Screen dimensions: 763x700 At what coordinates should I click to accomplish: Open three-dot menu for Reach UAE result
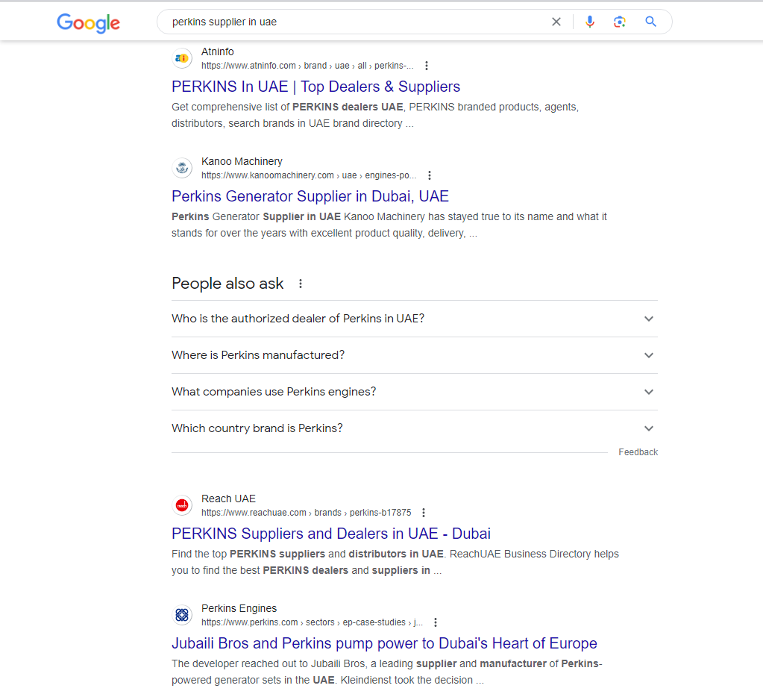tap(424, 513)
